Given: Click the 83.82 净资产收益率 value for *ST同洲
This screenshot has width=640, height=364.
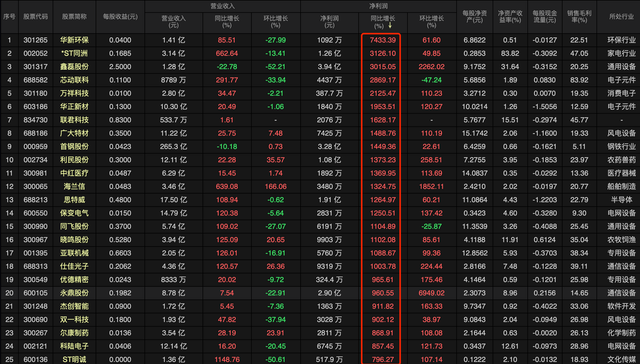Looking at the screenshot, I should click(510, 53).
